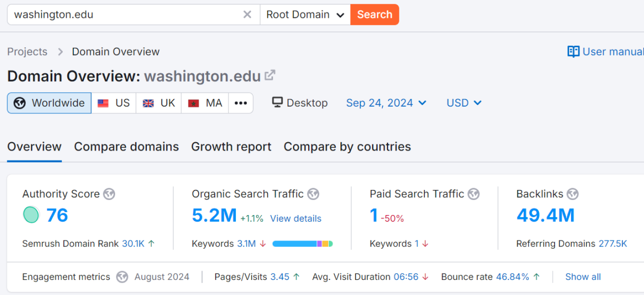Click the Desktop device selector
The image size is (644, 295).
click(300, 103)
